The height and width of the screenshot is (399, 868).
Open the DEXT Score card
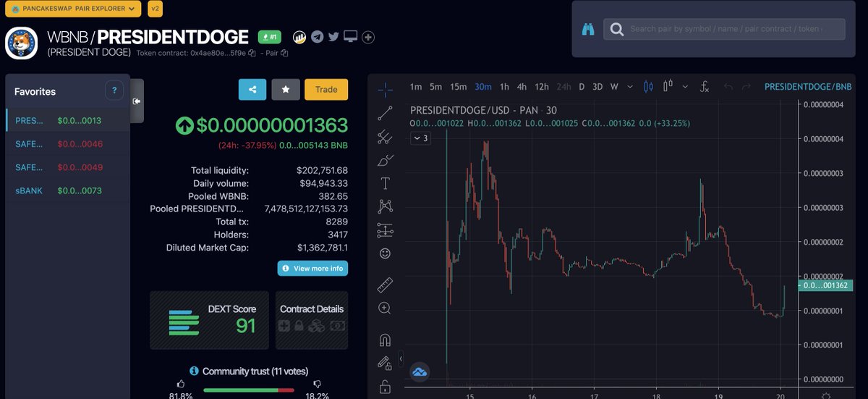pyautogui.click(x=209, y=320)
